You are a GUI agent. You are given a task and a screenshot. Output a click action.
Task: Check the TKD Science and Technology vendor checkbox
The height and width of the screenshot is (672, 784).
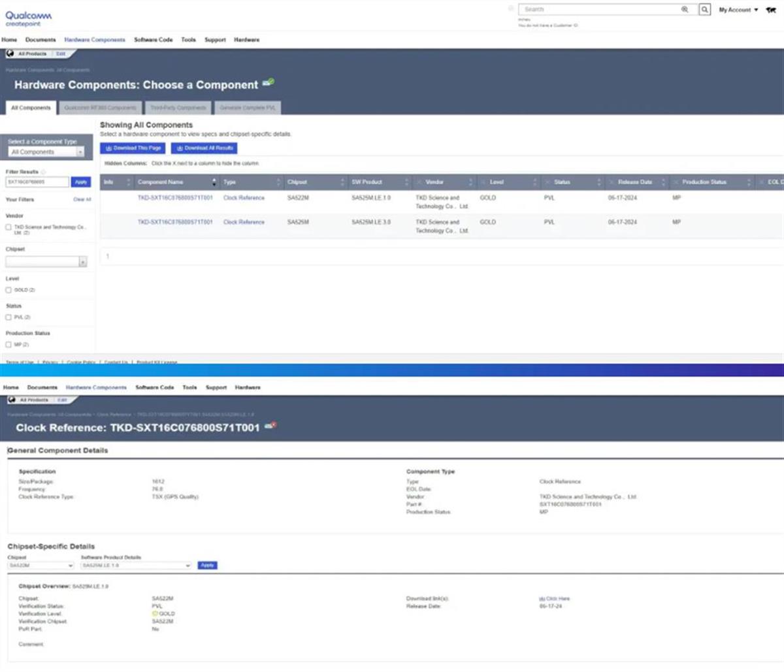pyautogui.click(x=8, y=227)
